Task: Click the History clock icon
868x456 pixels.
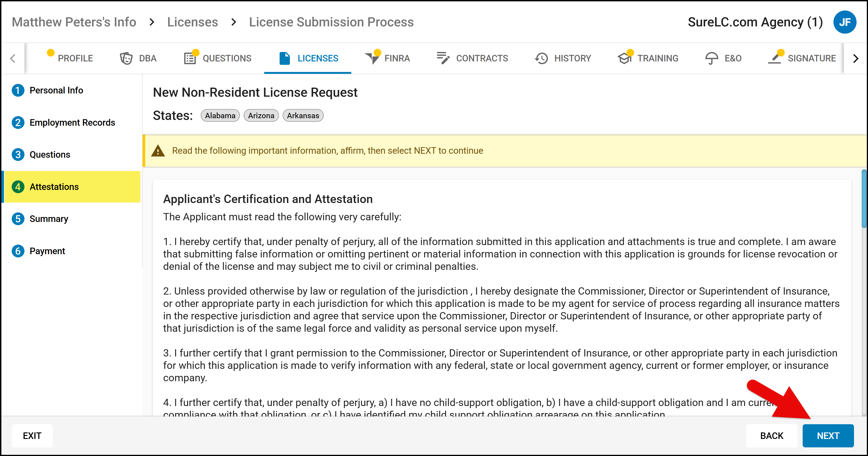Action: (x=541, y=58)
